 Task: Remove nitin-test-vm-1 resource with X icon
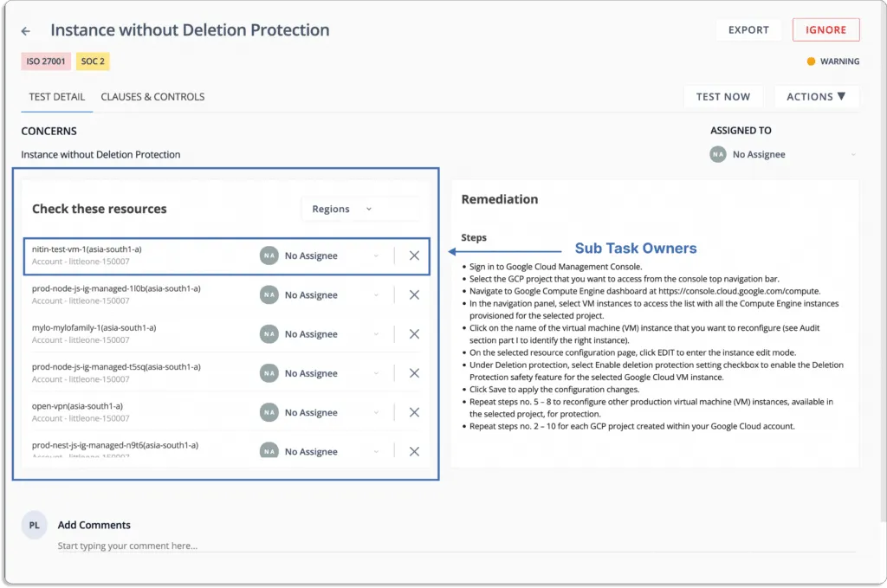(414, 255)
